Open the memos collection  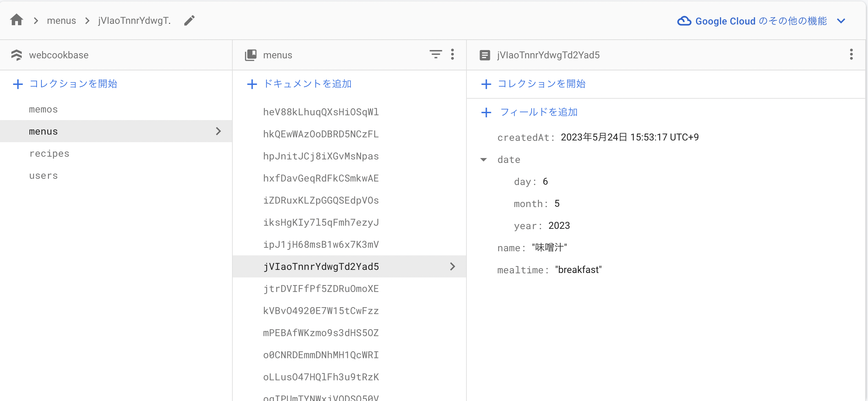[43, 109]
